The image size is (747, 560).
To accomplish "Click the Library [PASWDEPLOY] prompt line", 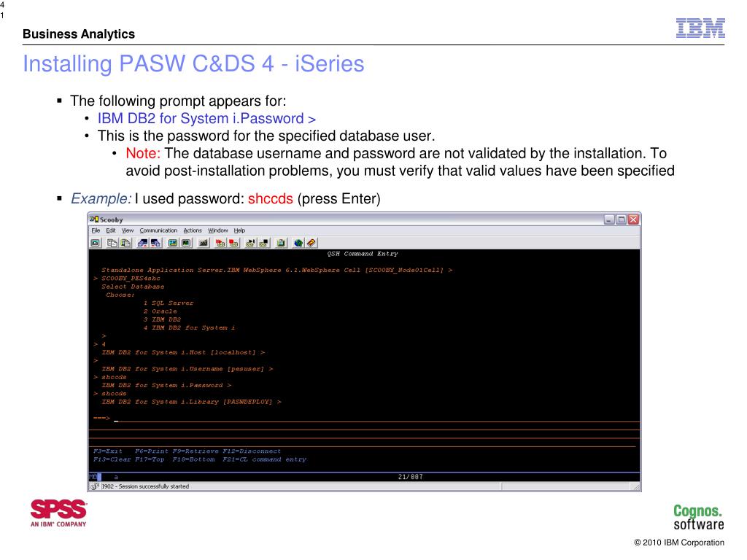I will click(x=192, y=402).
